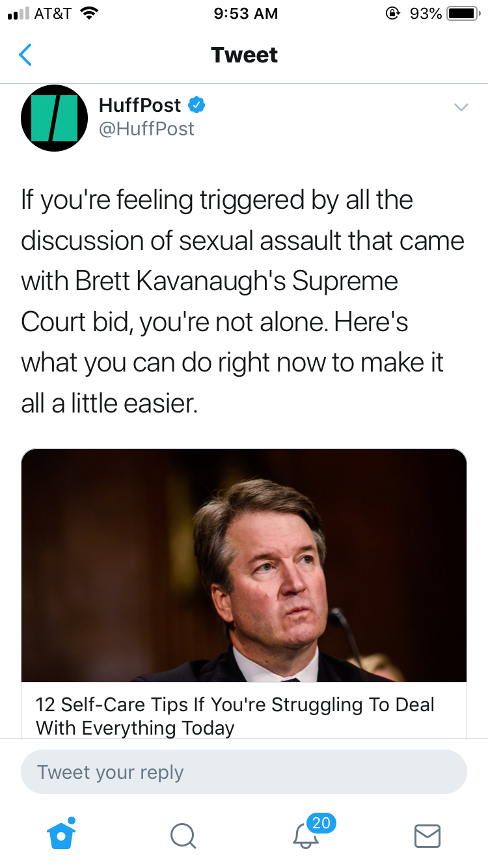The width and height of the screenshot is (488, 868).
Task: Tap the Tweet title in header
Action: (x=244, y=55)
